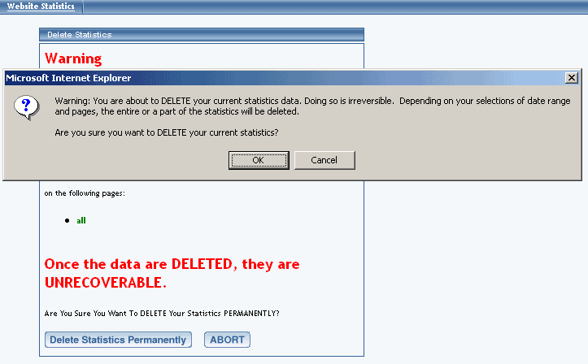The image size is (588, 364).
Task: Click dialog text mentioning "Doing so is irreversible"
Action: tap(349, 101)
